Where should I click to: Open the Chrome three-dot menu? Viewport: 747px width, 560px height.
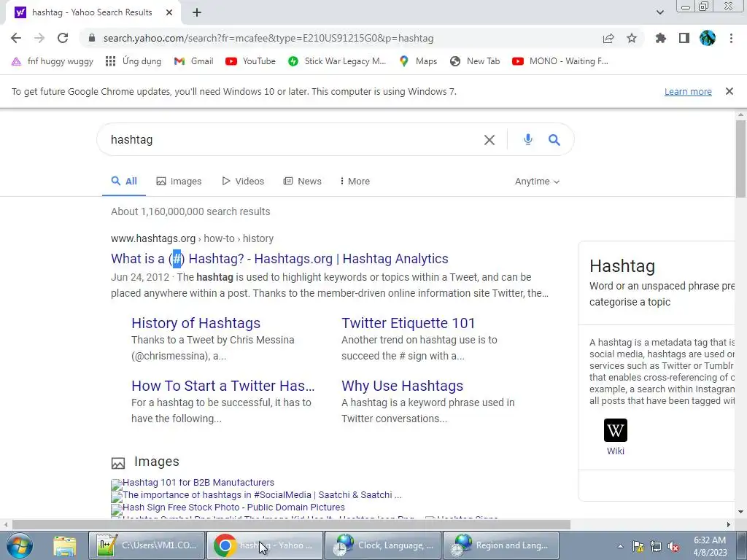(x=731, y=38)
